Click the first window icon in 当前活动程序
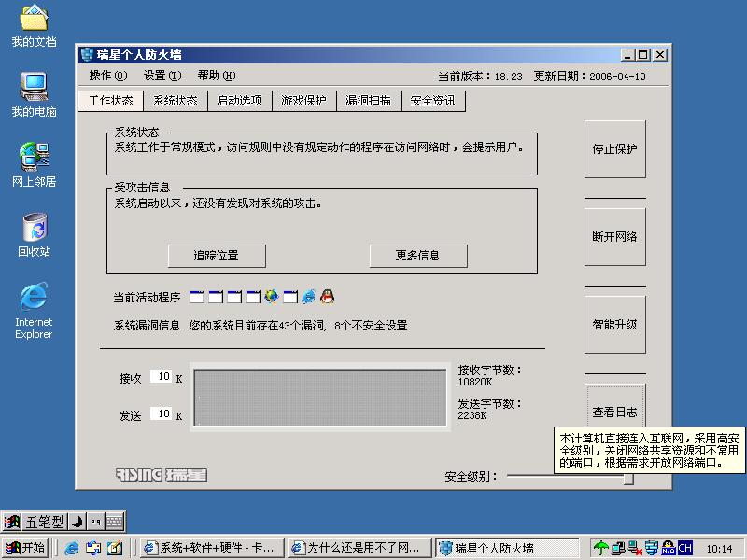The image size is (747, 560). pos(197,297)
